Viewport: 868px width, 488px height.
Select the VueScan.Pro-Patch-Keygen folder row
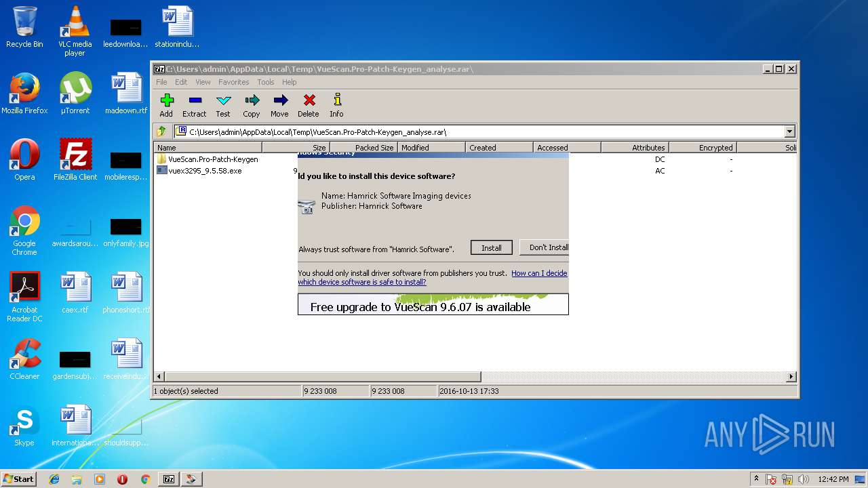coord(213,159)
